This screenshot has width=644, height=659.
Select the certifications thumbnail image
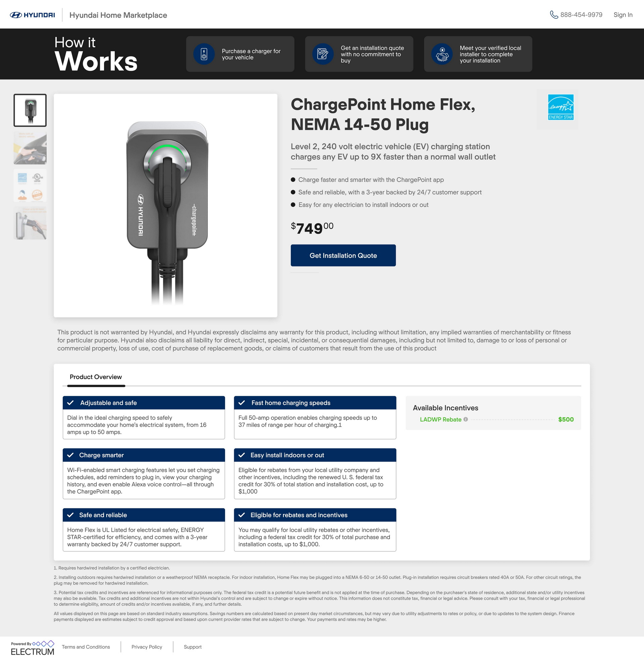tap(30, 186)
